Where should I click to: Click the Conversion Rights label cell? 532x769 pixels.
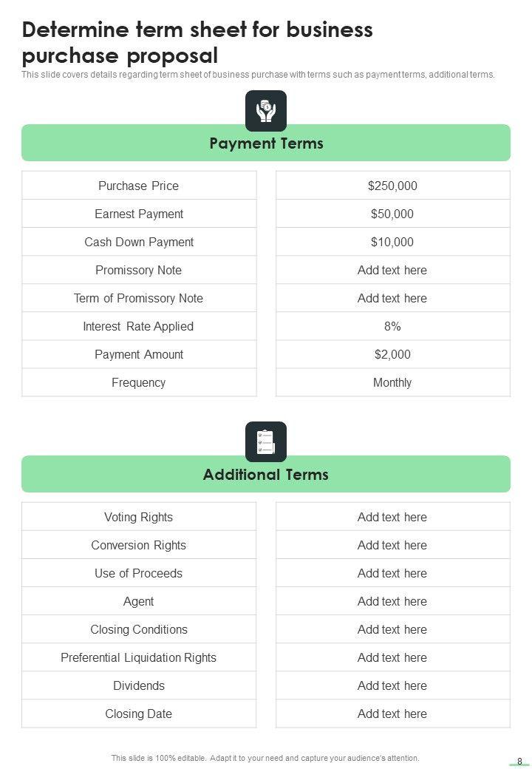pyautogui.click(x=139, y=545)
